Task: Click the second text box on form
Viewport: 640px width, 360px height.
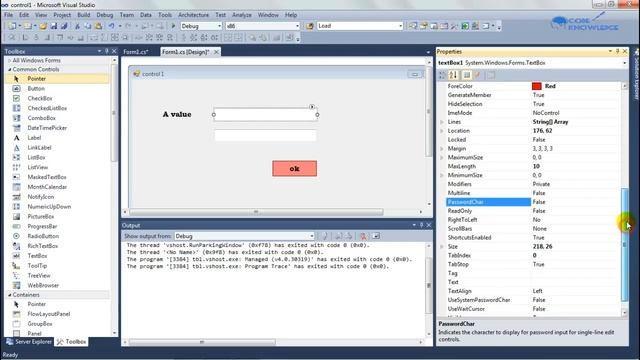Action: 265,136
